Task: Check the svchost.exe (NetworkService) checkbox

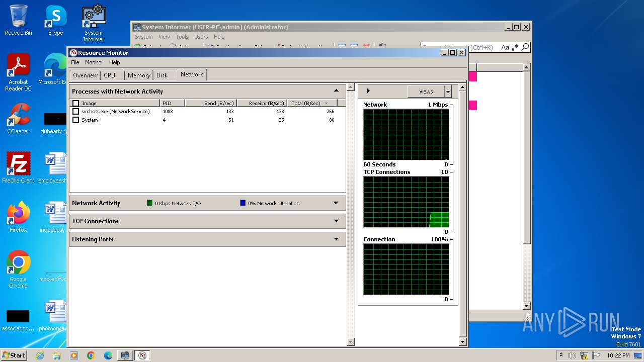Action: (x=76, y=112)
